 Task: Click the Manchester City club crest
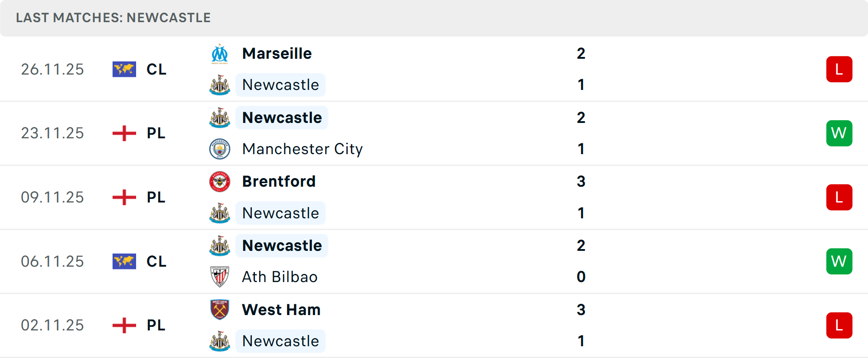click(219, 149)
